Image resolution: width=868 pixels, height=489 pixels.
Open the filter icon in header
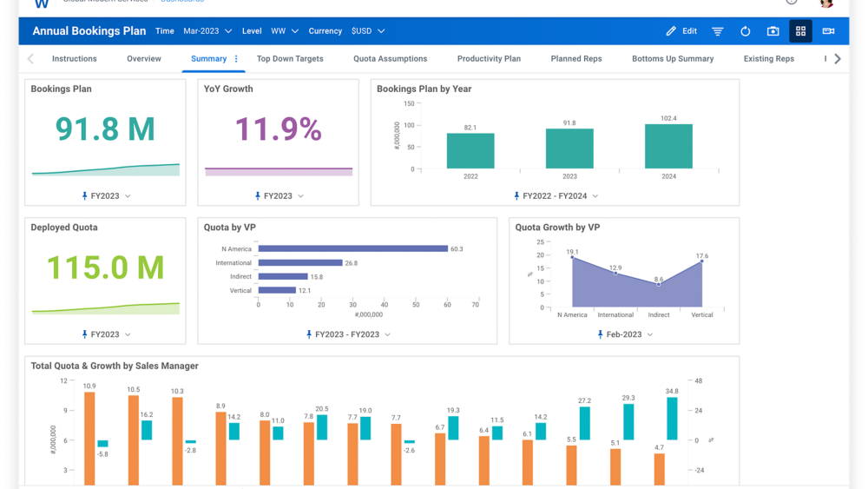click(x=718, y=31)
